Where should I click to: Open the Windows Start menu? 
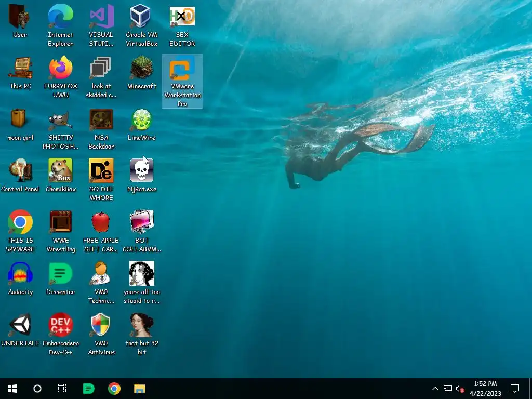[x=12, y=389]
